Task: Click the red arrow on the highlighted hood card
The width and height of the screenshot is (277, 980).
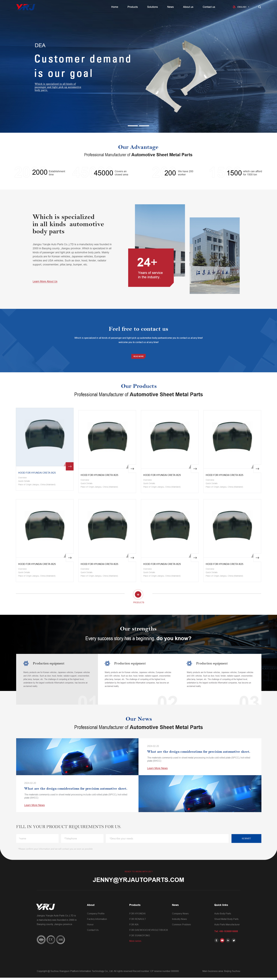Action: (70, 466)
